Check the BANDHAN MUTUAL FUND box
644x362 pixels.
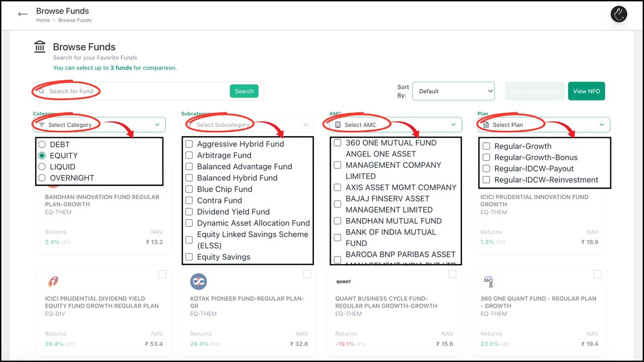[338, 221]
